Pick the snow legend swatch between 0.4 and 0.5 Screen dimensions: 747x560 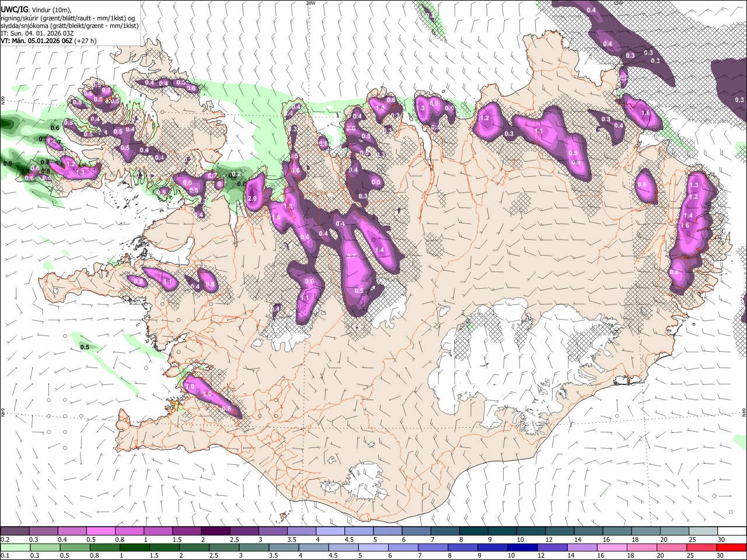tap(72, 531)
